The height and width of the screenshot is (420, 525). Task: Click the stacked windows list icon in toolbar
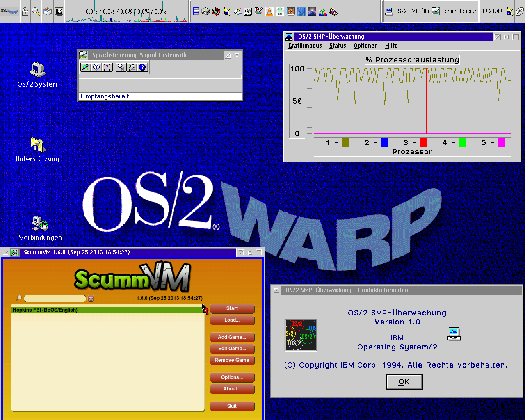coord(48,11)
